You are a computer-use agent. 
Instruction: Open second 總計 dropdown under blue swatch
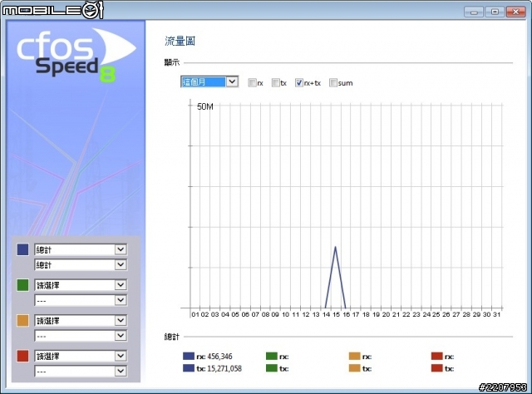81,264
